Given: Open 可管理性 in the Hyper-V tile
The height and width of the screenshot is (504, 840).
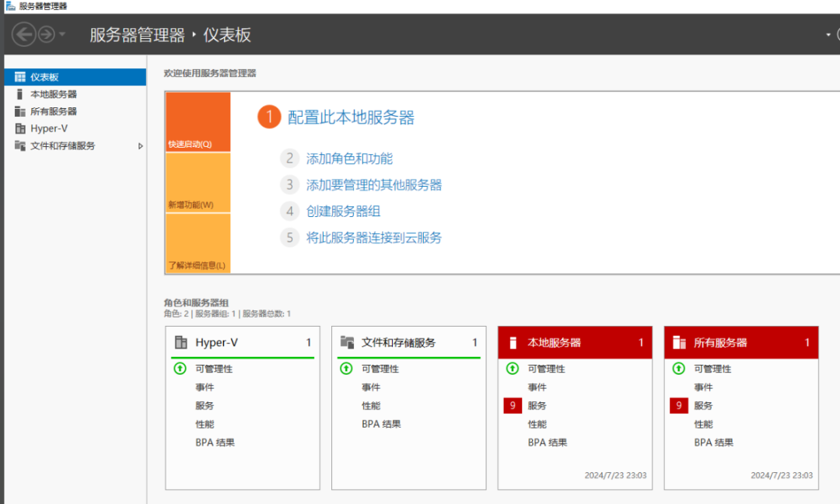Looking at the screenshot, I should 214,369.
